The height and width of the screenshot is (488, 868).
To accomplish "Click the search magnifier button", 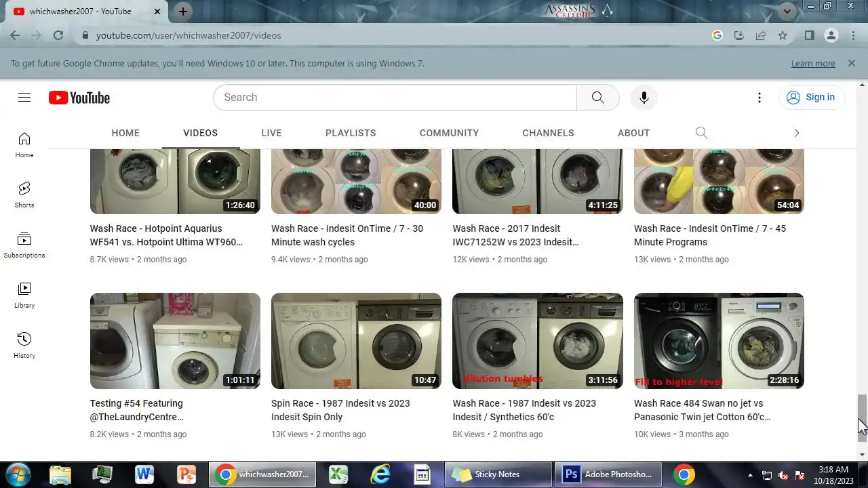I will [597, 98].
